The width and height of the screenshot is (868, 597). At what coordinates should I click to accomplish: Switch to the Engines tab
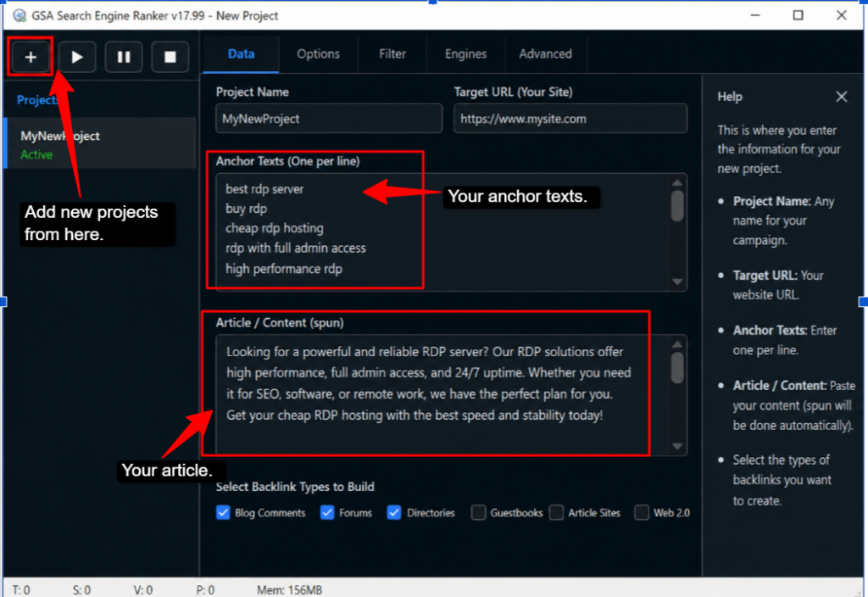click(465, 54)
